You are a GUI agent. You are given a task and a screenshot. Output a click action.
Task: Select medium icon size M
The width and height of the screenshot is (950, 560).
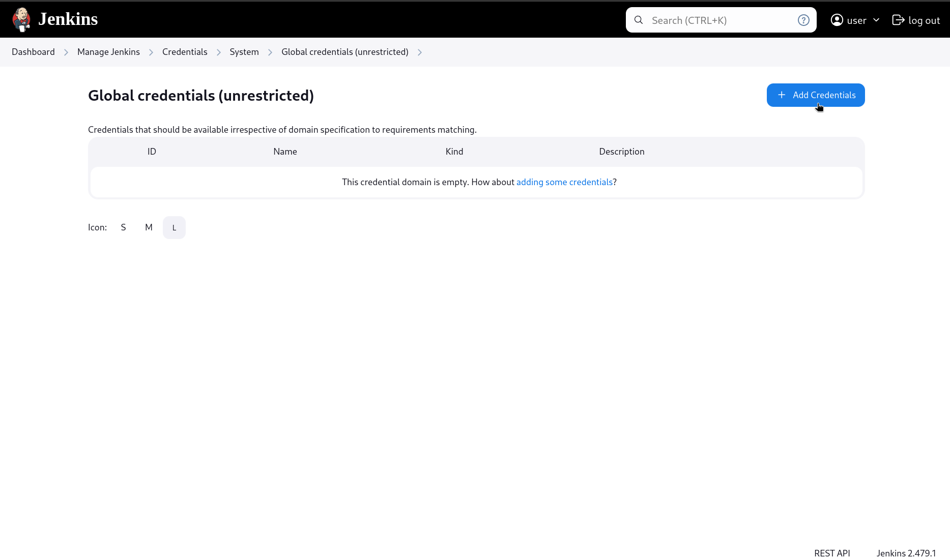tap(149, 227)
